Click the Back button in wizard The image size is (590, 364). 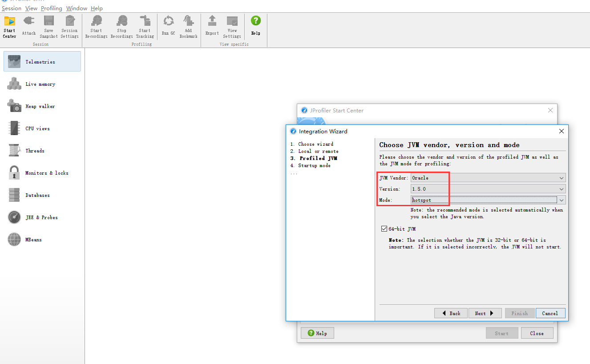(451, 313)
